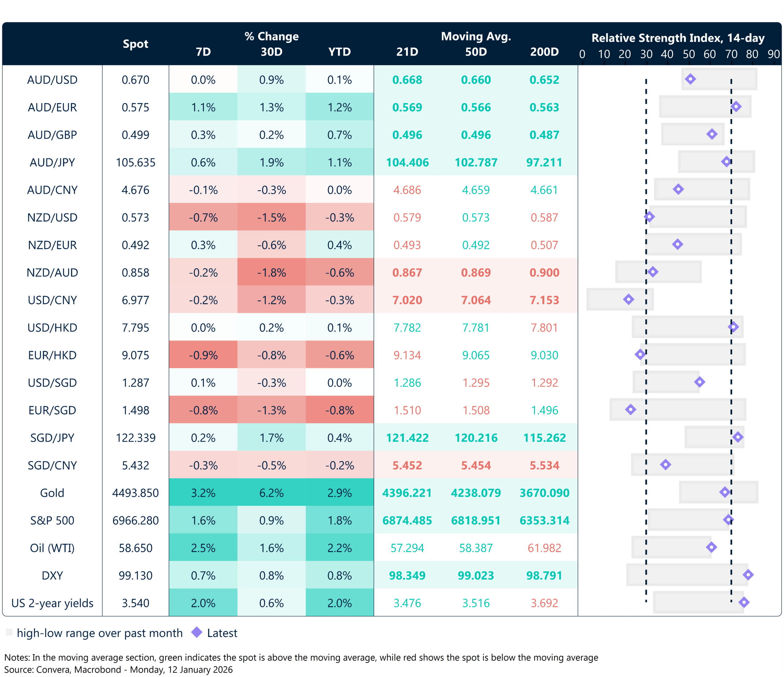The height and width of the screenshot is (677, 784).
Task: Select the EUR/HKD 7D change cell
Action: 203,355
